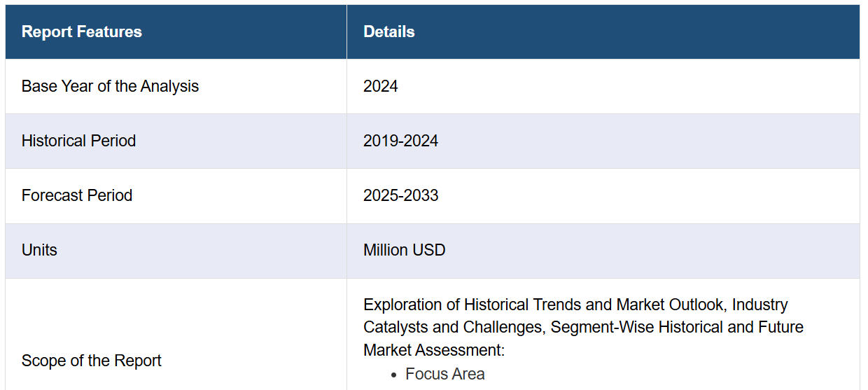Click the Report Features column header

(176, 32)
